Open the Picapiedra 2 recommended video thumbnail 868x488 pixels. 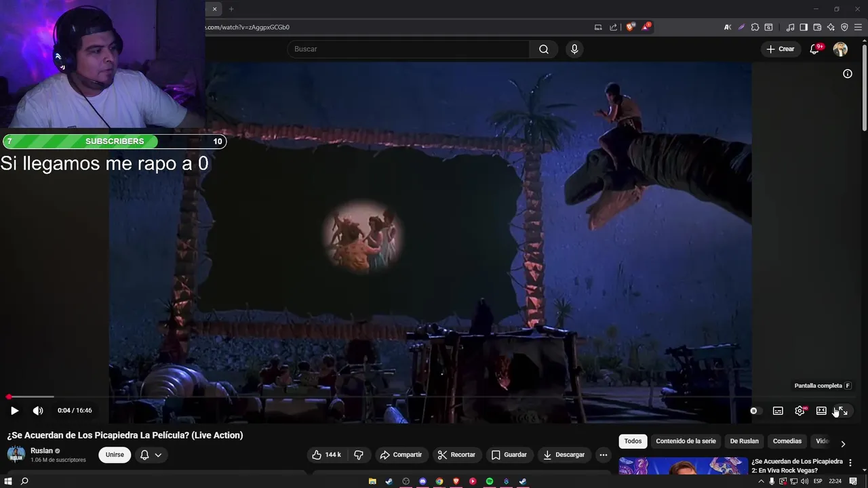[683, 466]
